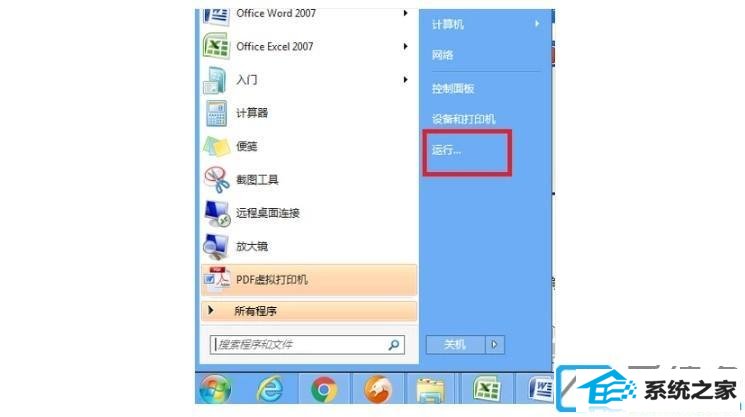
Task: Click the Shut down (关机) button
Action: tap(455, 344)
